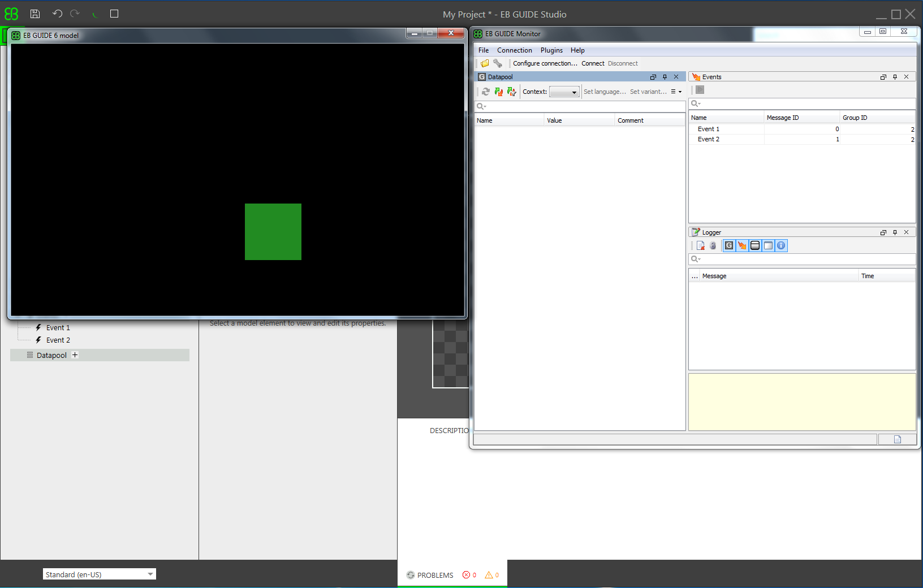Select Event 1 in Studio tree
Screen dimensions: 923x588
point(58,327)
